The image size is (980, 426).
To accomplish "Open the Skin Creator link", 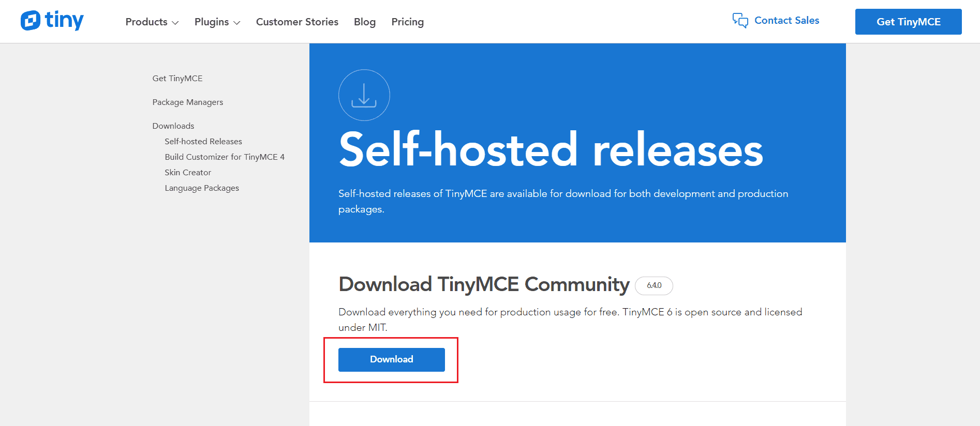I will (x=188, y=173).
